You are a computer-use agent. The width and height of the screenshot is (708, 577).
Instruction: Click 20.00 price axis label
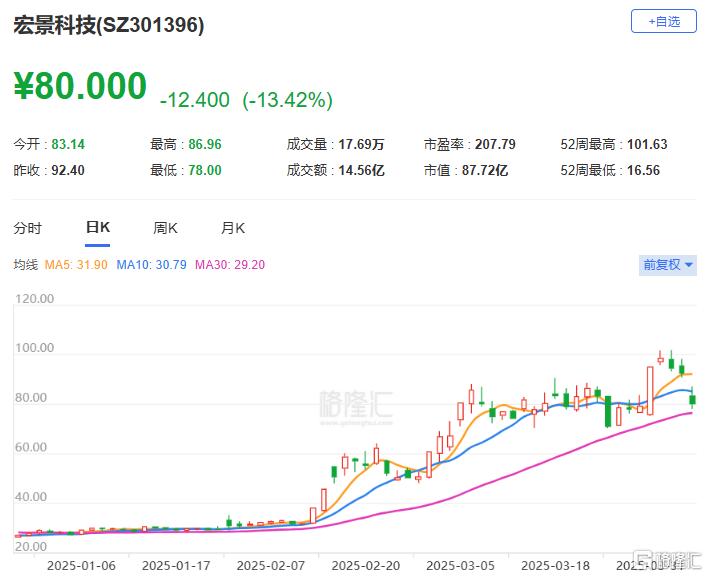31,547
